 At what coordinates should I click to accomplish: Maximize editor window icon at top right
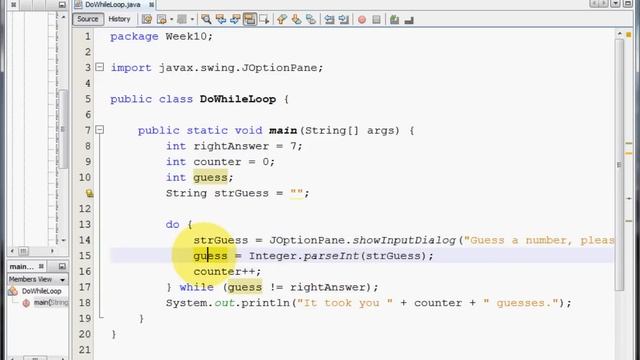pos(628,3)
